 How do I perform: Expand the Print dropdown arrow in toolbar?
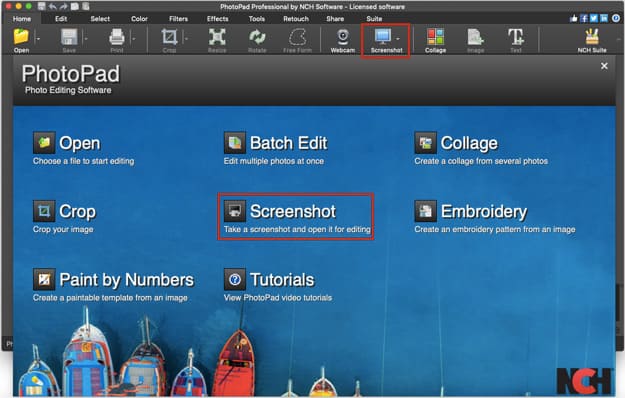point(134,39)
